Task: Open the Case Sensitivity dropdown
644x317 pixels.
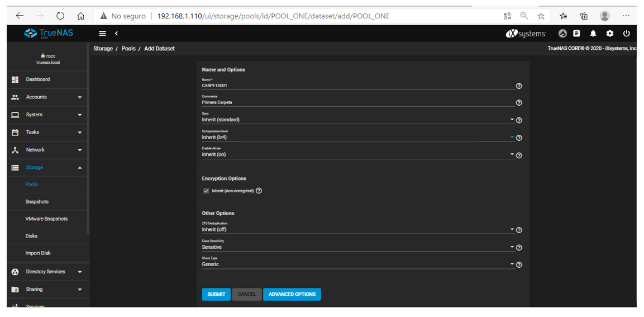Action: (358, 247)
